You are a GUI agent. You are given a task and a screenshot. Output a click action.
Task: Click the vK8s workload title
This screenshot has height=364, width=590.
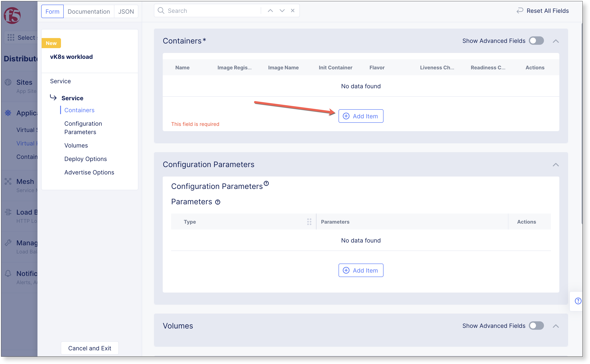click(71, 57)
